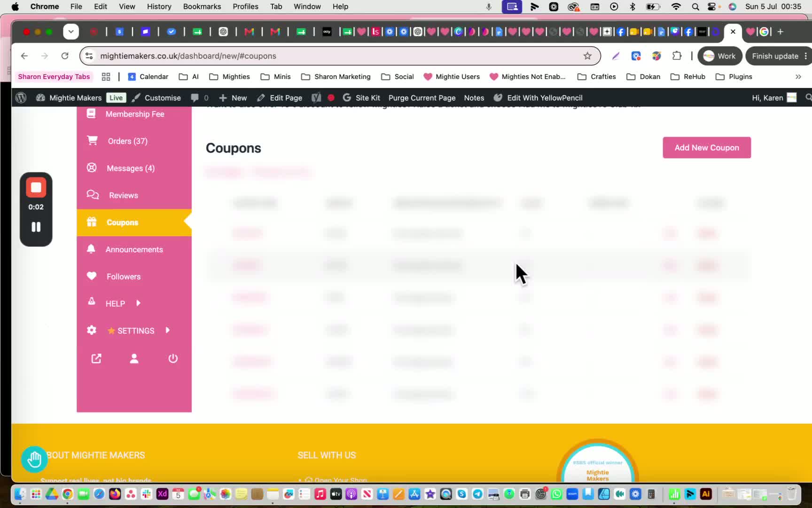Open the tab search dropdown

(x=71, y=32)
